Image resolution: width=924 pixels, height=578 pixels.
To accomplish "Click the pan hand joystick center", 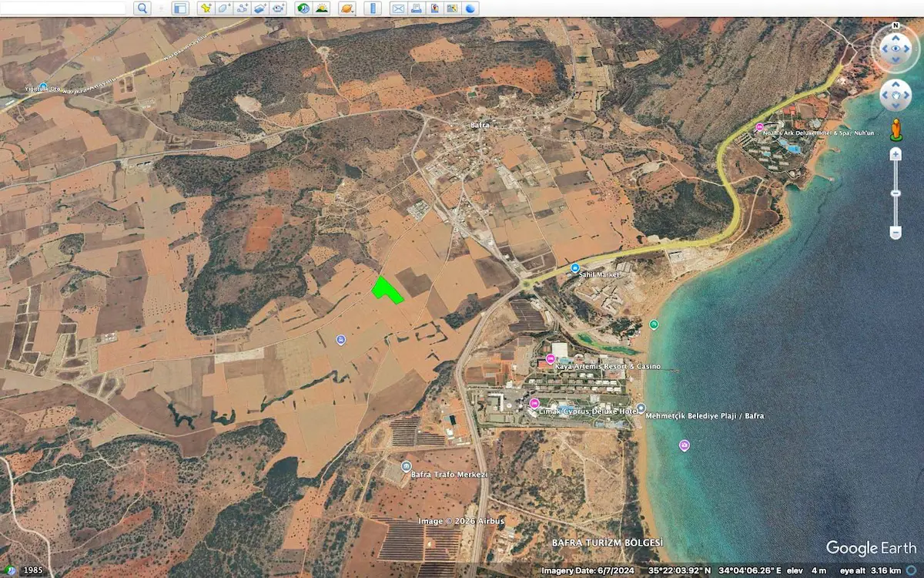I will pos(896,96).
